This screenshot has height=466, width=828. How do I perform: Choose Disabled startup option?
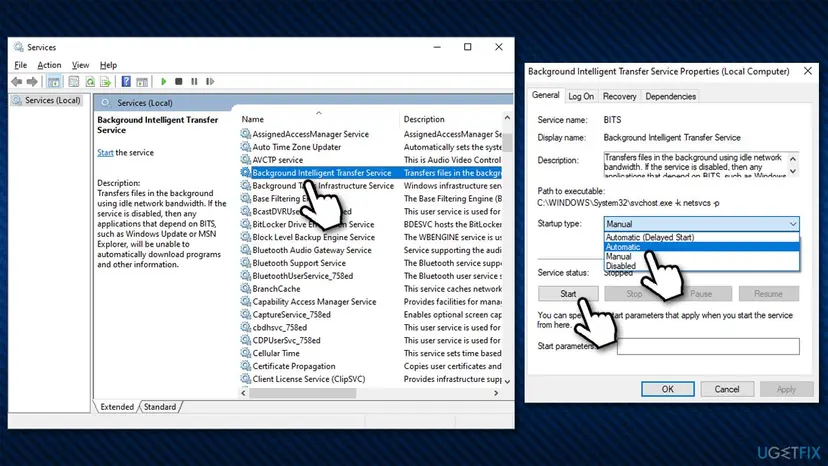701,266
